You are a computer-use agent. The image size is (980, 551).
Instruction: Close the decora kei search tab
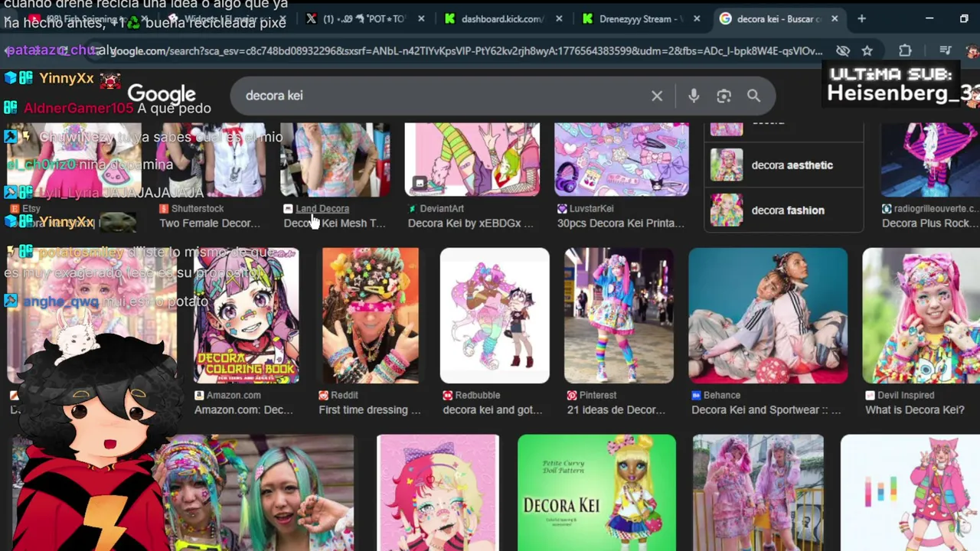tap(835, 18)
